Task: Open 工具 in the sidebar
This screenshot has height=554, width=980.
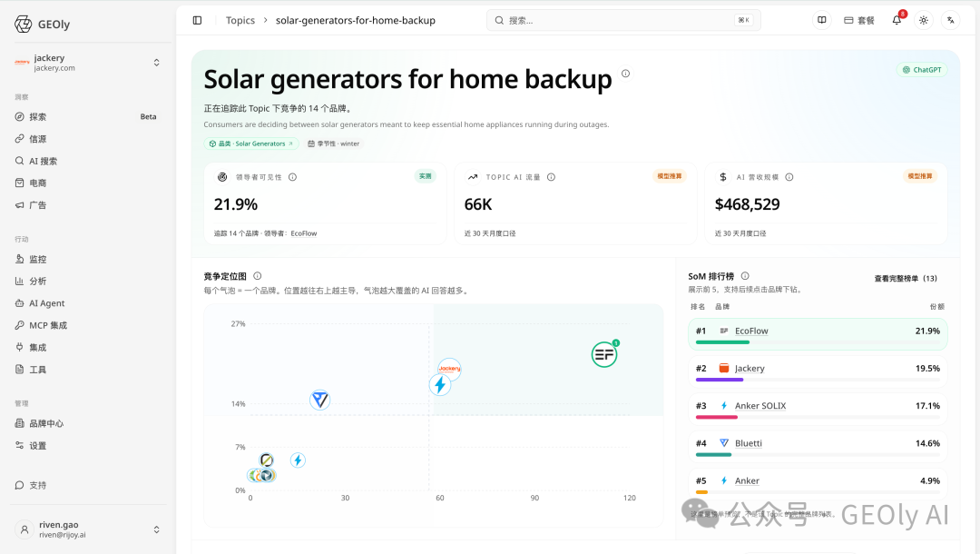Action: pyautogui.click(x=86, y=370)
